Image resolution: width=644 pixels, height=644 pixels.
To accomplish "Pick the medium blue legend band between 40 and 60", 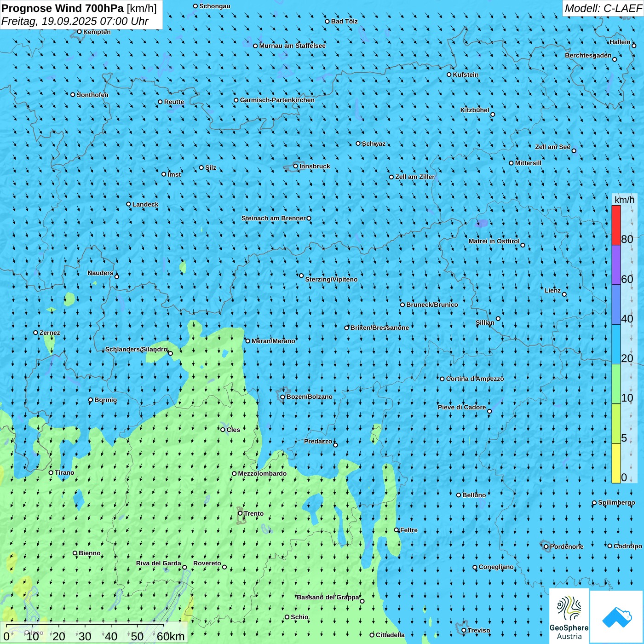I will [x=616, y=305].
